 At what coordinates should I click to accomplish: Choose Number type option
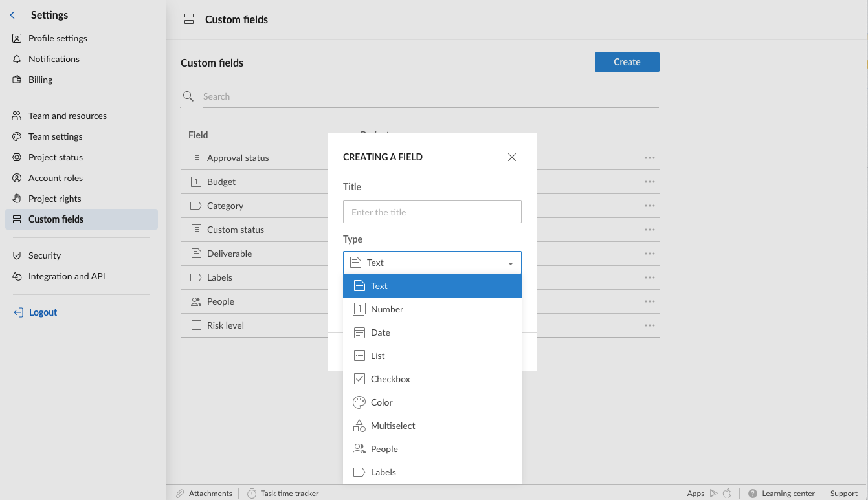(432, 309)
